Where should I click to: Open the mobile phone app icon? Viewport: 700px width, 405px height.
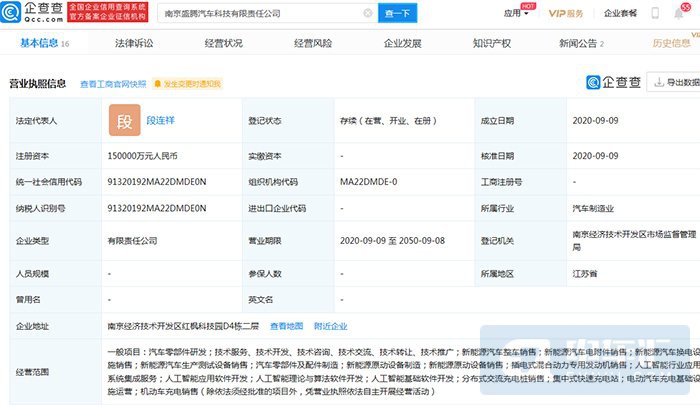coord(655,13)
